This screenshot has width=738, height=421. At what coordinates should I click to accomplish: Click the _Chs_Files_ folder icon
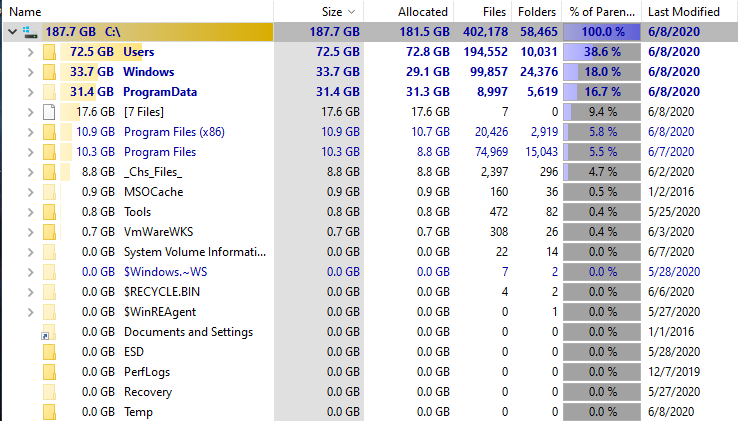click(x=49, y=172)
